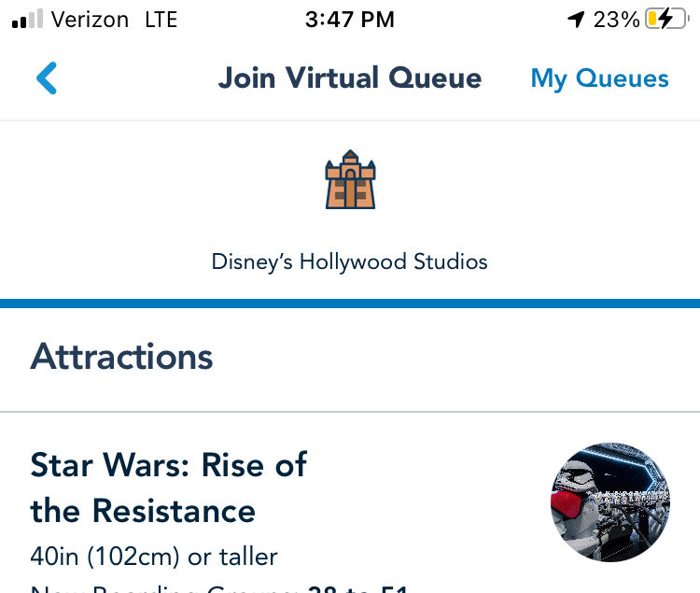Tap the partially visible Boarding Groups line

click(x=219, y=588)
